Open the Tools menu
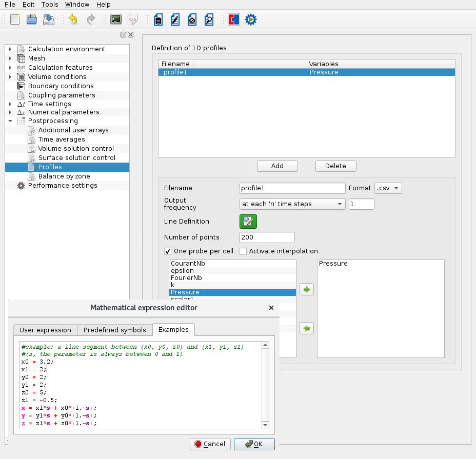 50,5
